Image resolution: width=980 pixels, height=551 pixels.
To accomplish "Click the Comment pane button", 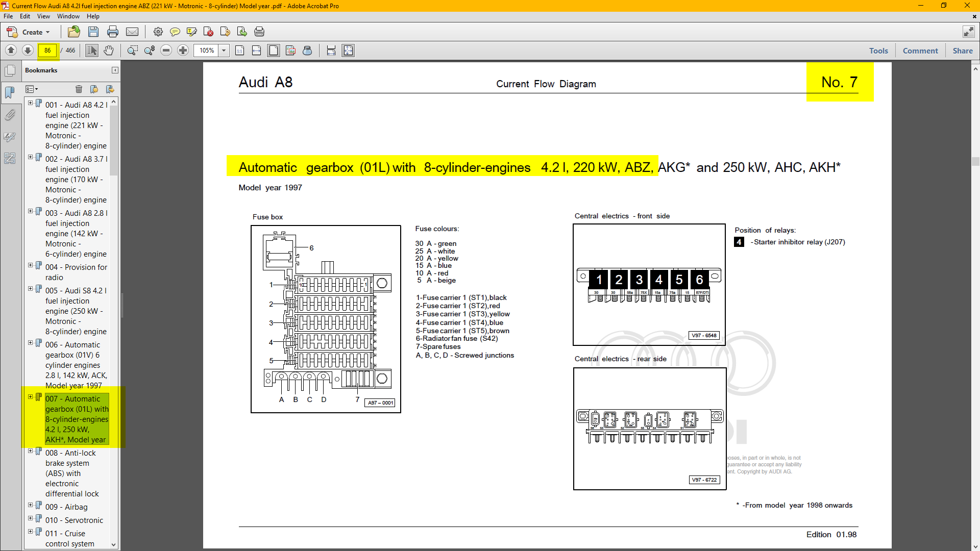I will (x=920, y=51).
